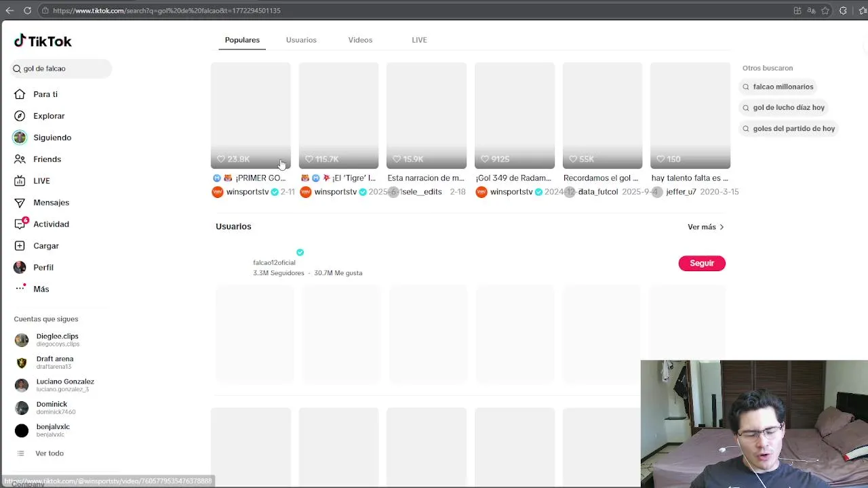Open the data_futcol author name

coord(597,192)
